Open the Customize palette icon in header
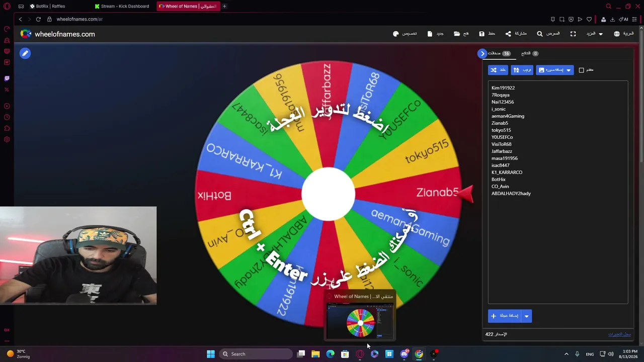Screen dimensions: 644x362 tap(396, 34)
